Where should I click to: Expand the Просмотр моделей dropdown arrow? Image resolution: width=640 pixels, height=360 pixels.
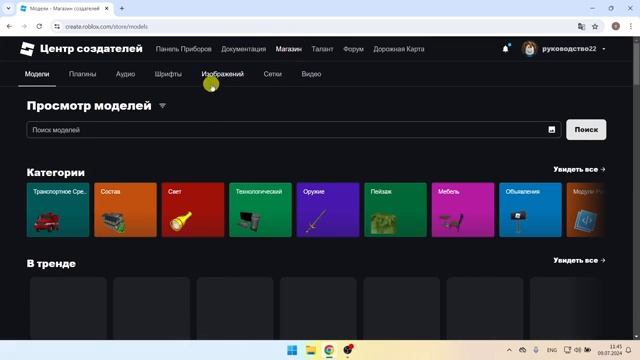coord(162,106)
